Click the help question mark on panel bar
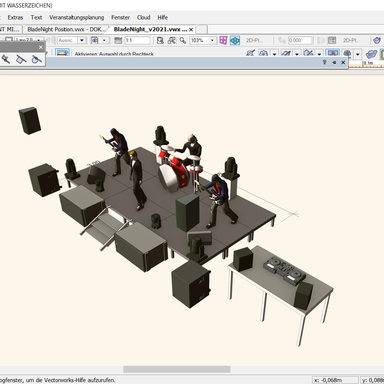The image size is (384, 384). tap(324, 62)
